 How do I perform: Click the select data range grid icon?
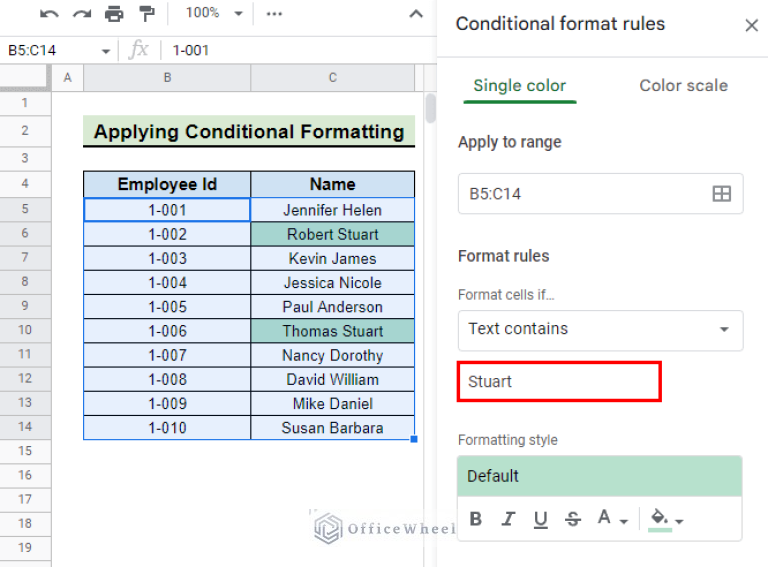(721, 194)
